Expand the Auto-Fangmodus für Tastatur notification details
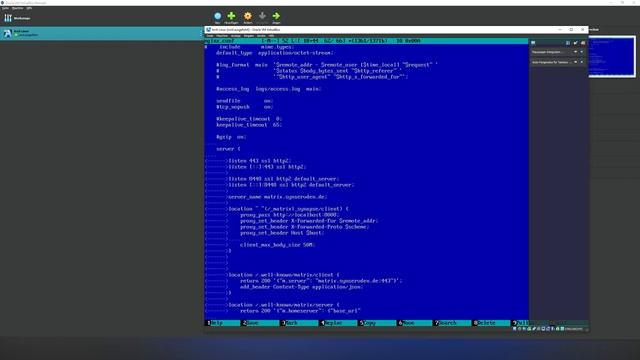The width and height of the screenshot is (640, 360). tap(576, 62)
